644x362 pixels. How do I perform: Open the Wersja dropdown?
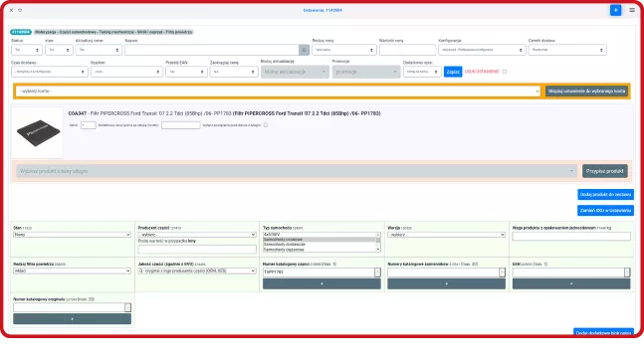coord(446,235)
